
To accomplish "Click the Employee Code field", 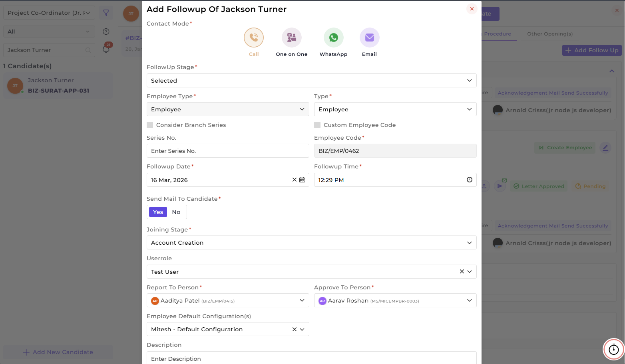I will 395,151.
